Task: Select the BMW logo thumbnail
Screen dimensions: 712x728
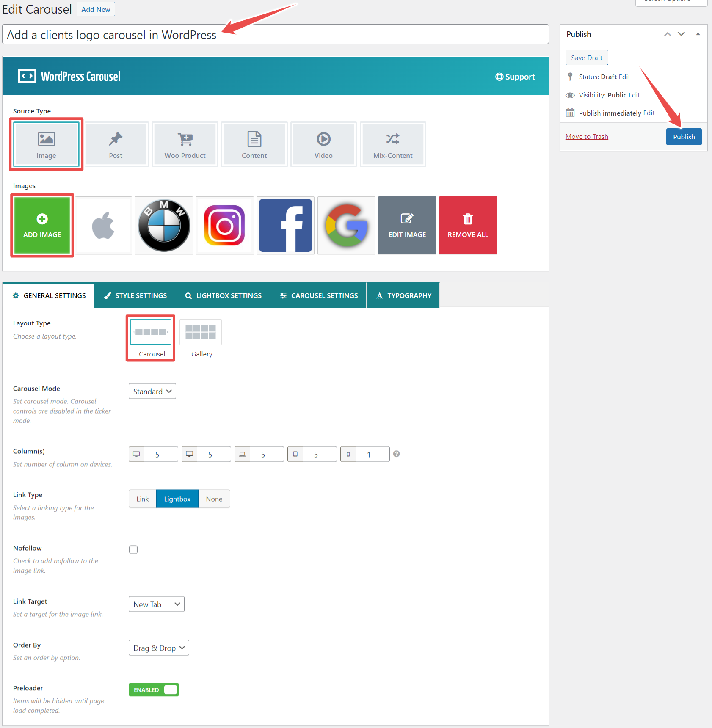Action: (164, 225)
